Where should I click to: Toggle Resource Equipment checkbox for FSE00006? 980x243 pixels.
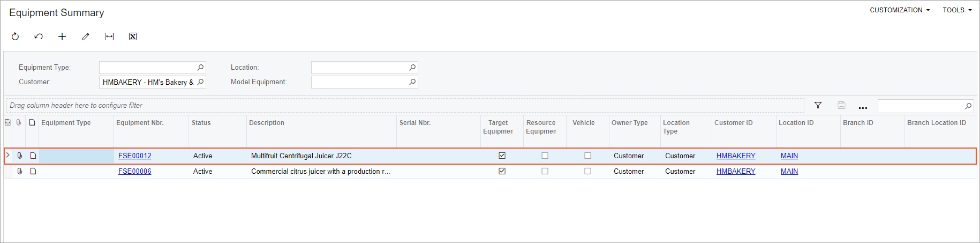pyautogui.click(x=545, y=171)
